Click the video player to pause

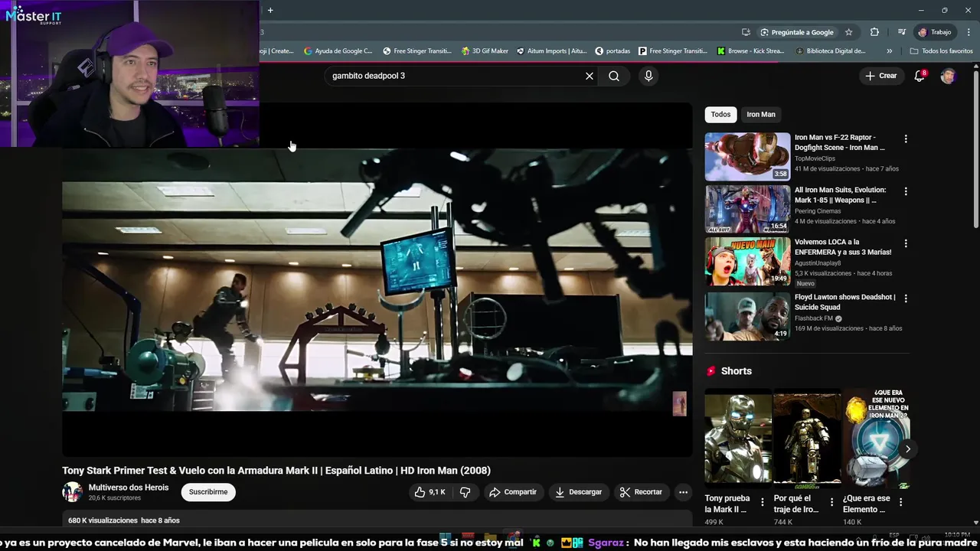377,279
